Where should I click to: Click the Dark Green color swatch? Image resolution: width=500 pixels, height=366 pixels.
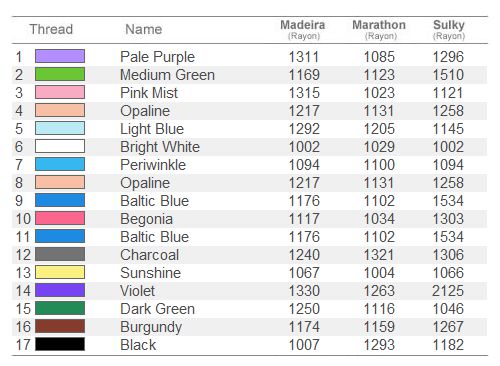[60, 308]
